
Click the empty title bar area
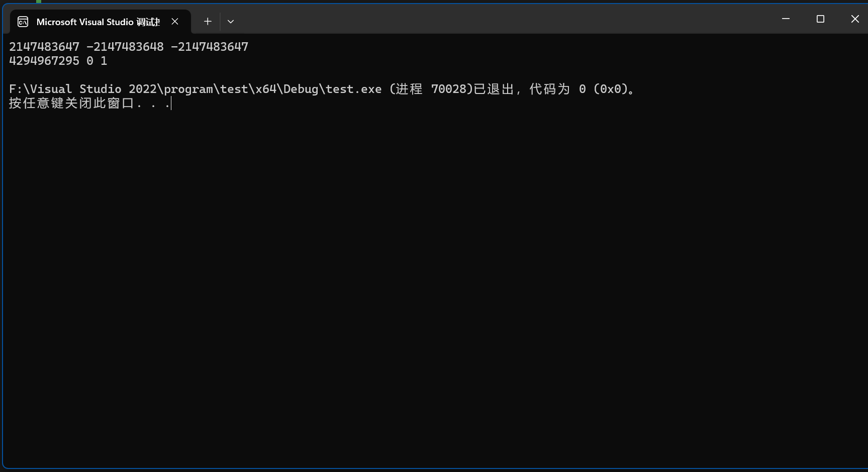[x=503, y=19]
